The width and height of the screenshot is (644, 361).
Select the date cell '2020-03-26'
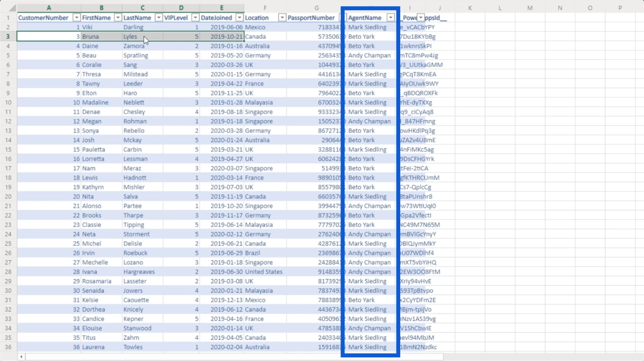(222, 65)
